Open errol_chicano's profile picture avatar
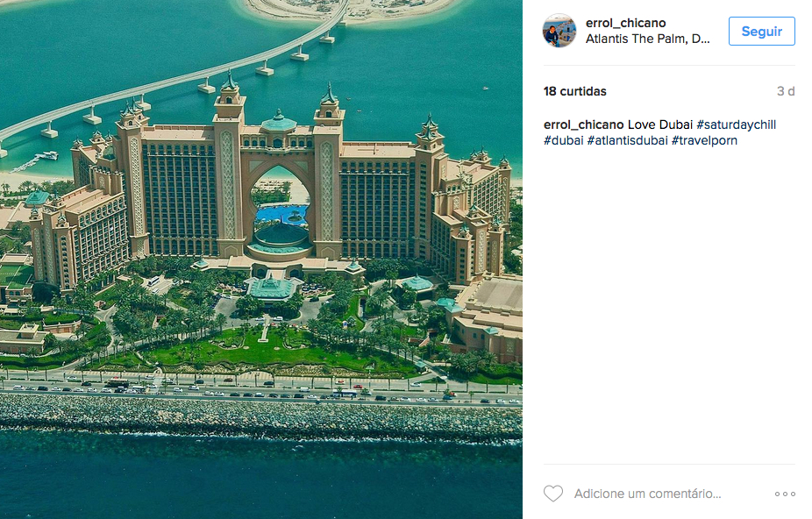This screenshot has height=519, width=812. [x=559, y=31]
